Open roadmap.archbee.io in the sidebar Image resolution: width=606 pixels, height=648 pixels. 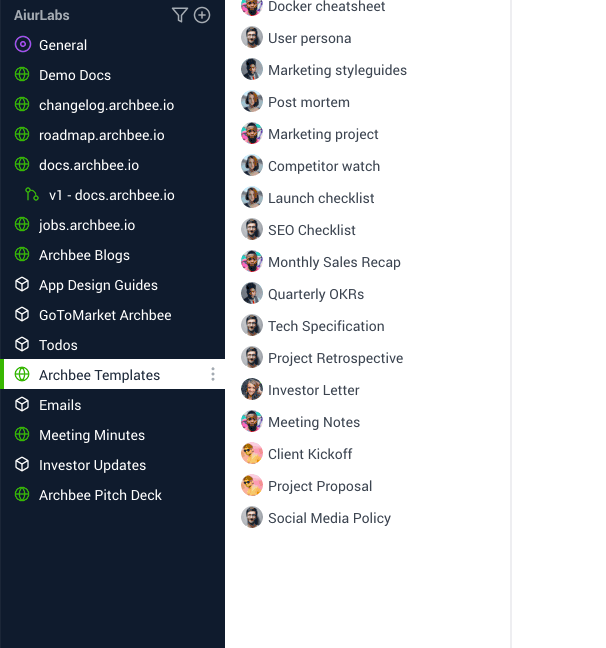(x=102, y=135)
